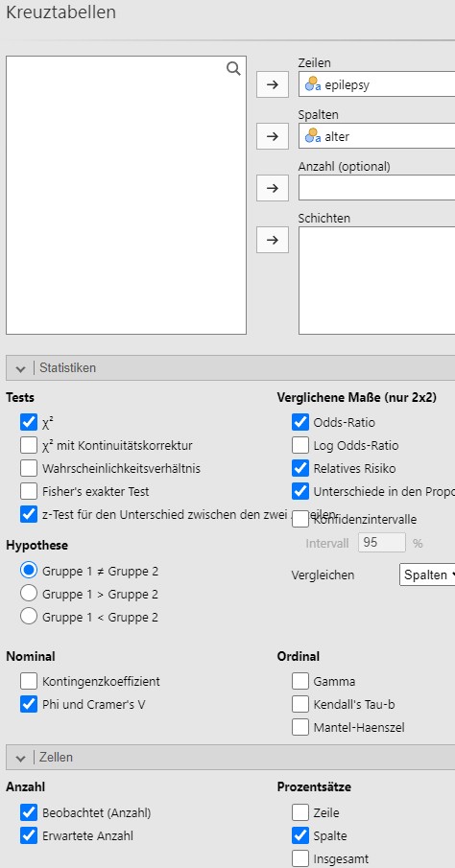Image resolution: width=455 pixels, height=868 pixels.
Task: Select the epilepsy variable icon in Zeilen
Action: 313,84
